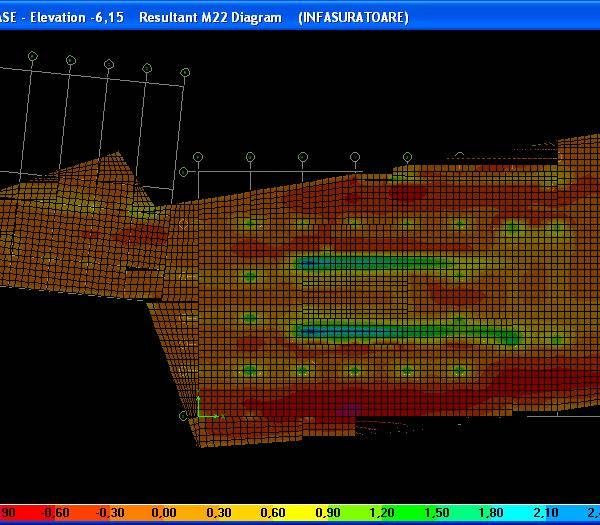Click the middle bubble of the tilted top grid row

(108, 63)
